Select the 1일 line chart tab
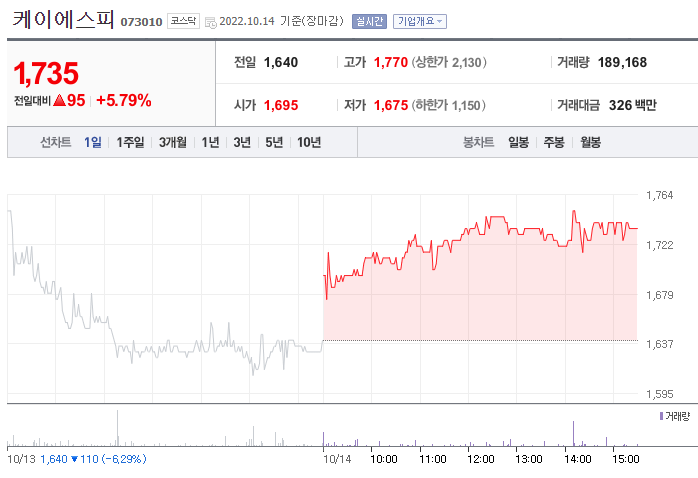The width and height of the screenshot is (698, 478). pos(93,142)
